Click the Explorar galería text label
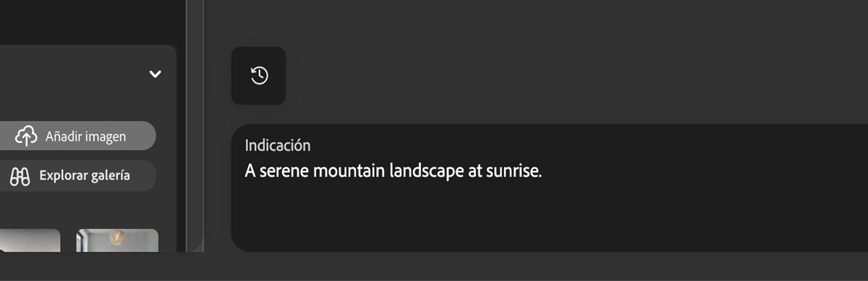 coord(85,175)
